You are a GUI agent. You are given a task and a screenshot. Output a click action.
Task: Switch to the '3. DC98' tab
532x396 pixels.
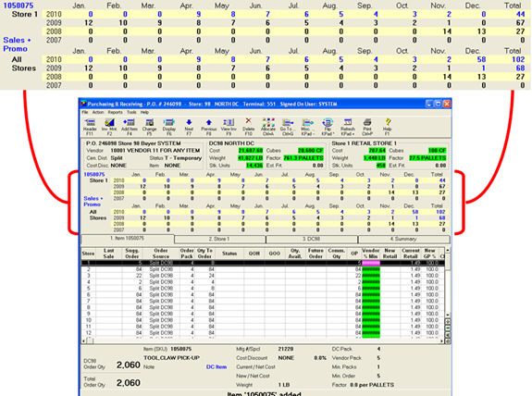coord(312,240)
